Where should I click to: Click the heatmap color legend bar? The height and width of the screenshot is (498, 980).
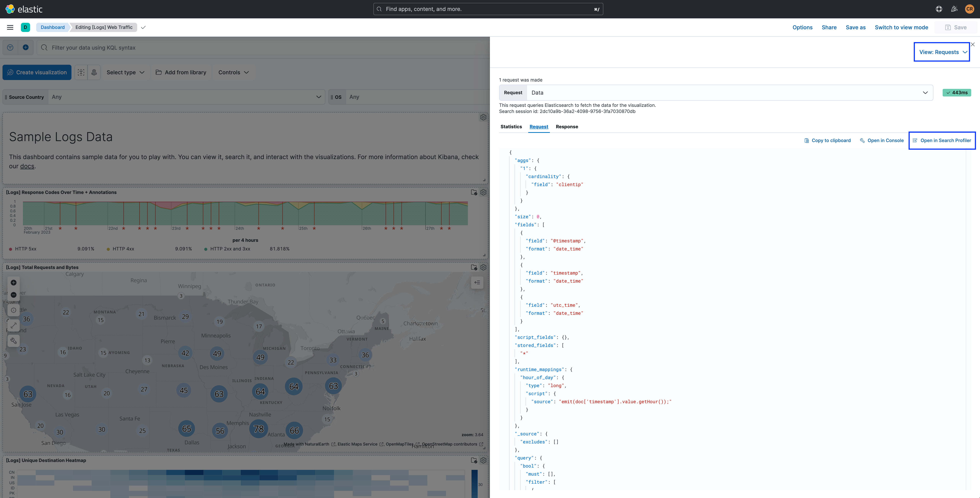click(x=474, y=484)
